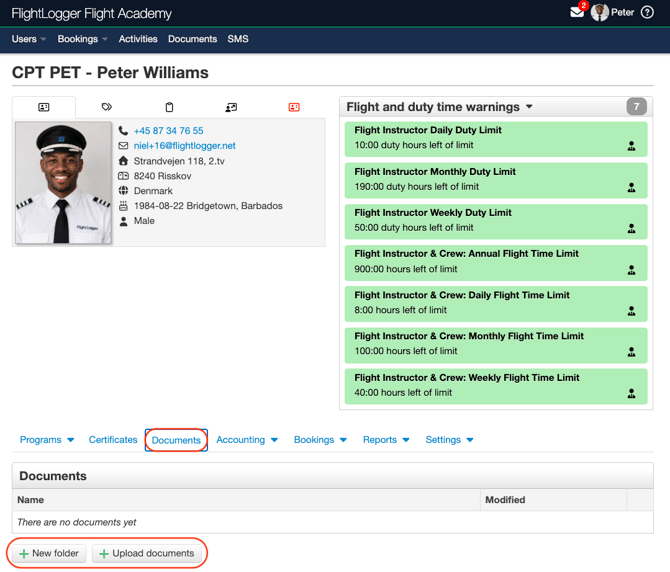Viewport: 670px width, 572px height.
Task: Select the clipboard profile tab icon
Action: (169, 107)
